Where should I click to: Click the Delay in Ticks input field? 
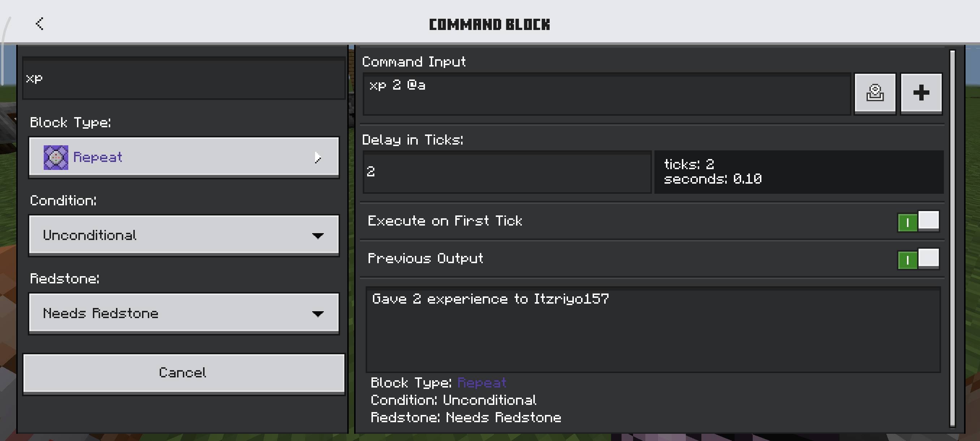(x=506, y=172)
